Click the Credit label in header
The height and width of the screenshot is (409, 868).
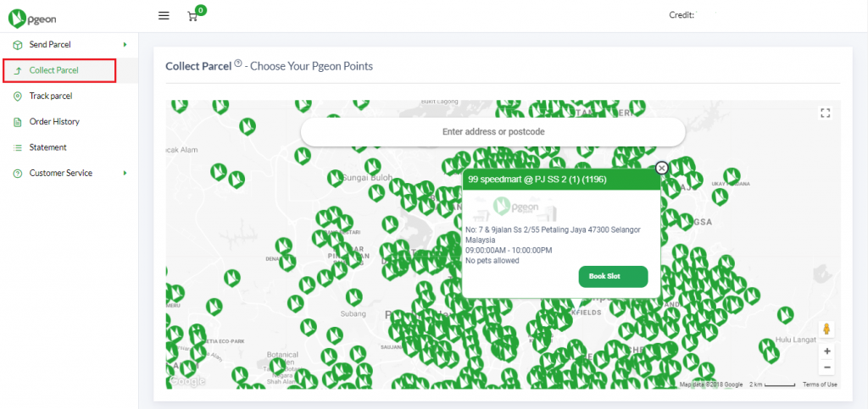point(682,15)
